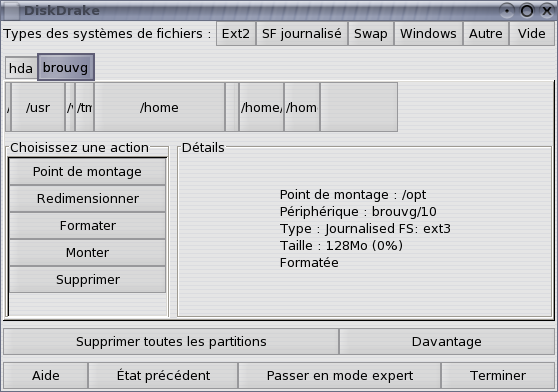Click Supprimer toutes les partitions
The image size is (558, 392).
(x=171, y=341)
